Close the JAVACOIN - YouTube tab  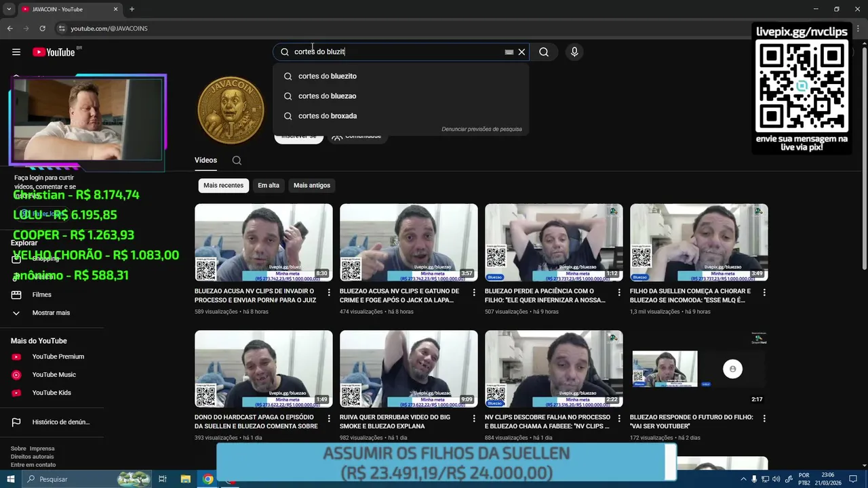tap(115, 9)
